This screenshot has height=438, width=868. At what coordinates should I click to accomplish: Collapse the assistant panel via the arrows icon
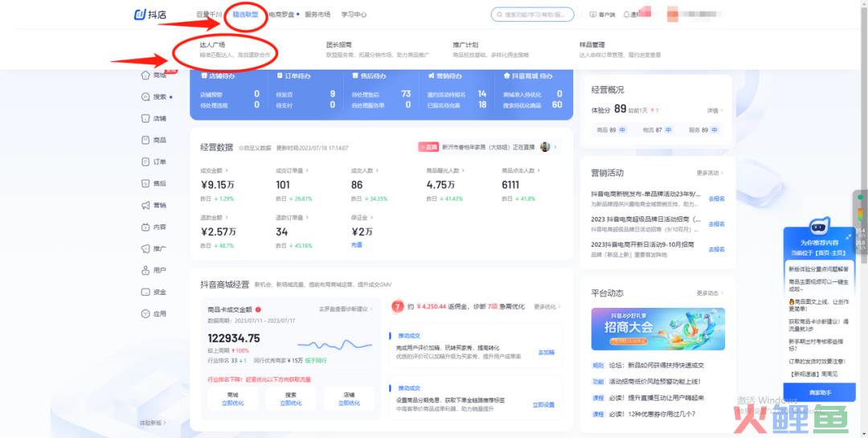(x=849, y=236)
